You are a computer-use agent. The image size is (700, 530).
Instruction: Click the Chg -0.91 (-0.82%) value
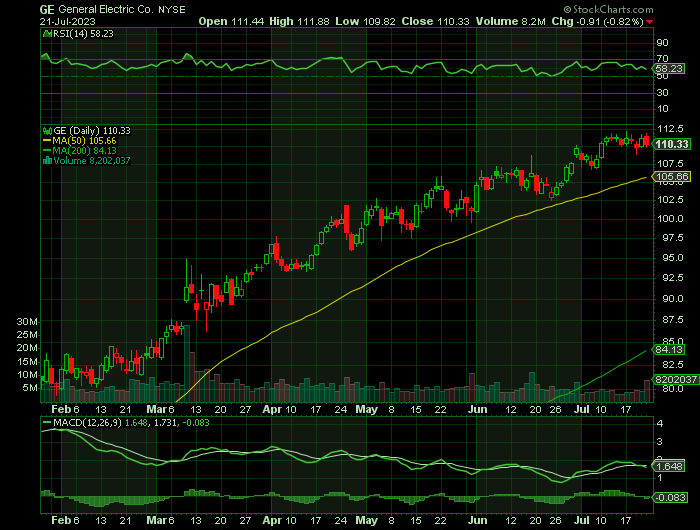pyautogui.click(x=598, y=21)
